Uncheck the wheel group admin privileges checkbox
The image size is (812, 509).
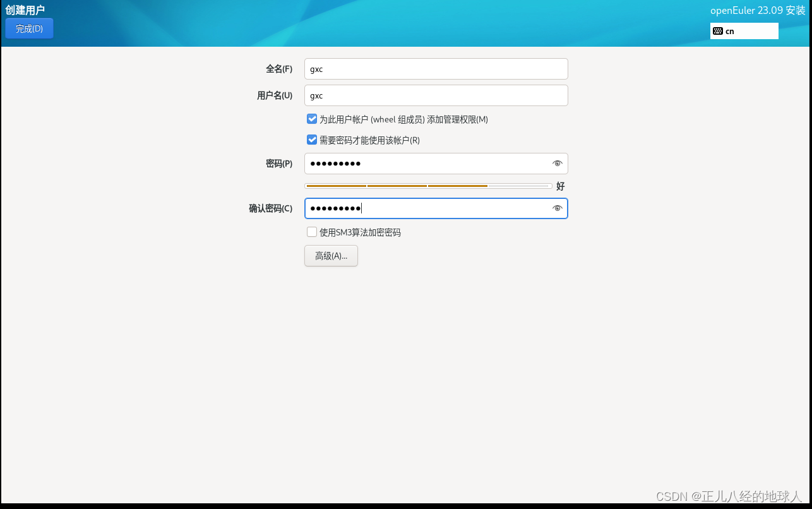[x=312, y=119]
